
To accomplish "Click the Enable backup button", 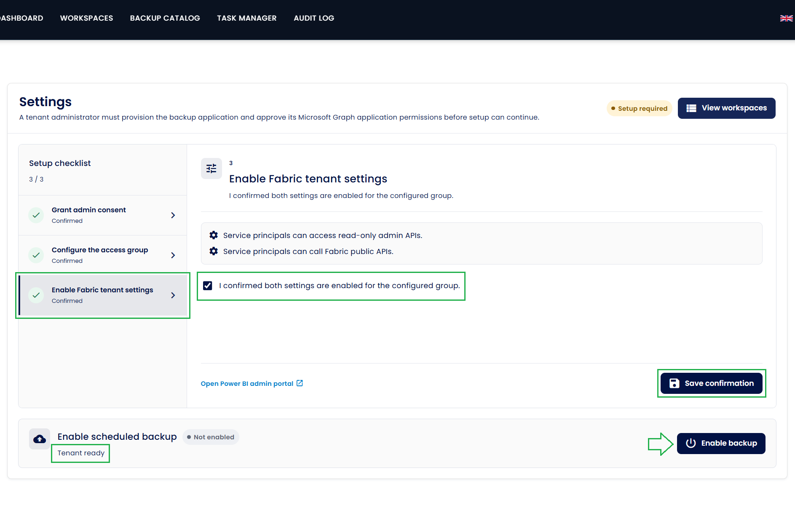I will coord(721,443).
